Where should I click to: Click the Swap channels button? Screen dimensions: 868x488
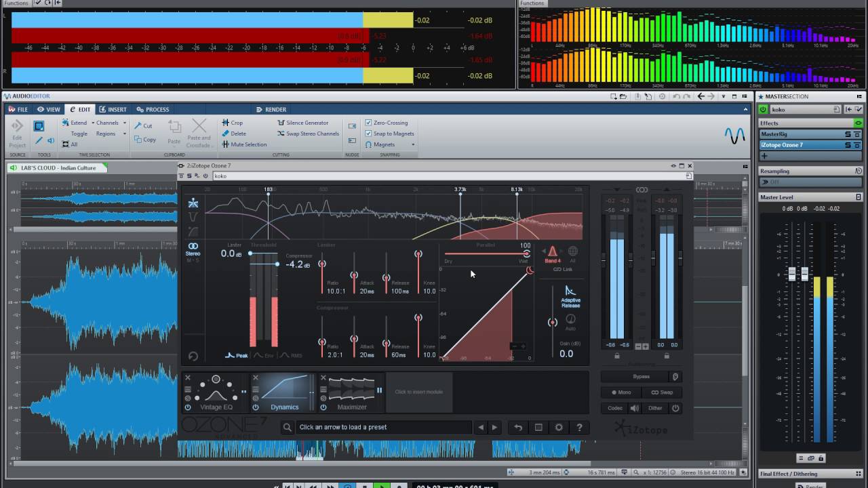pos(662,392)
